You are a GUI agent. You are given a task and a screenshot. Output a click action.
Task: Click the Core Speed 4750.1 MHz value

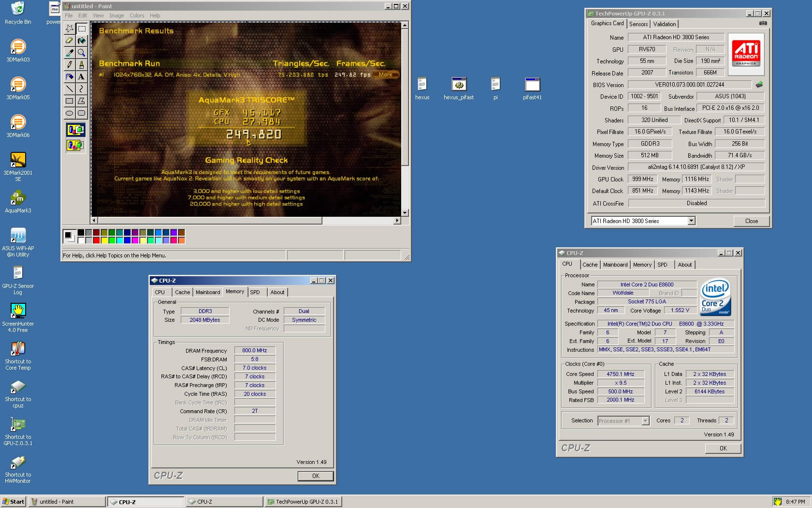click(621, 374)
